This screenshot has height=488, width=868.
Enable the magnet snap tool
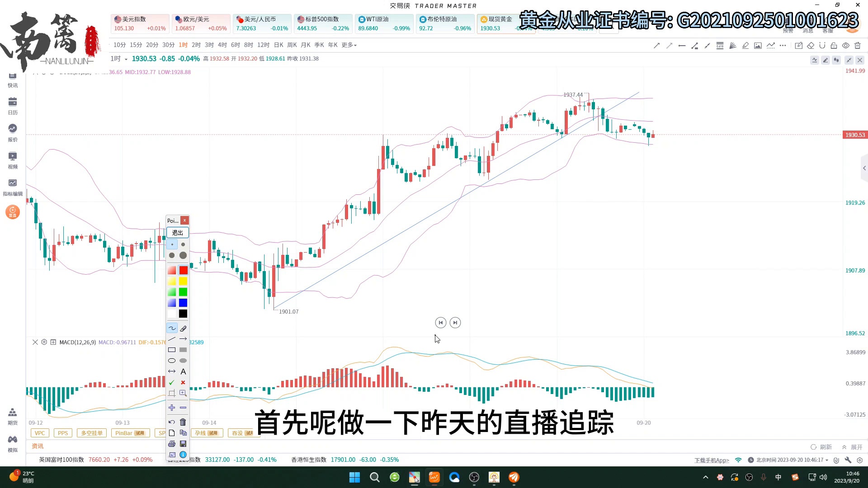pyautogui.click(x=822, y=46)
